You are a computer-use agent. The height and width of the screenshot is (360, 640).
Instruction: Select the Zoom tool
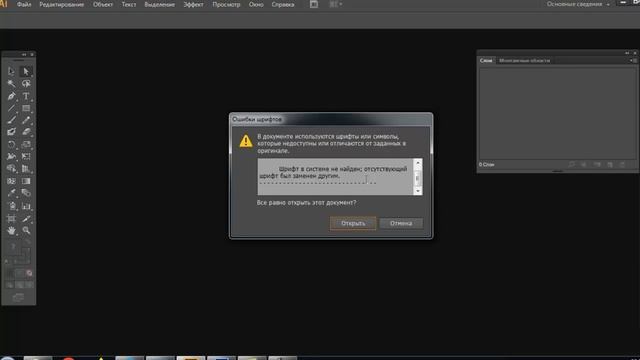(x=26, y=231)
